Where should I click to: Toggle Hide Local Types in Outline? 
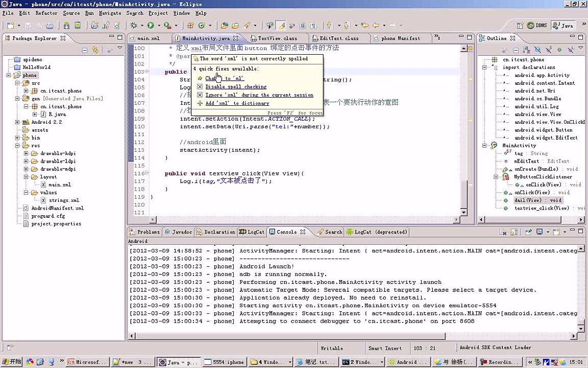pos(570,50)
